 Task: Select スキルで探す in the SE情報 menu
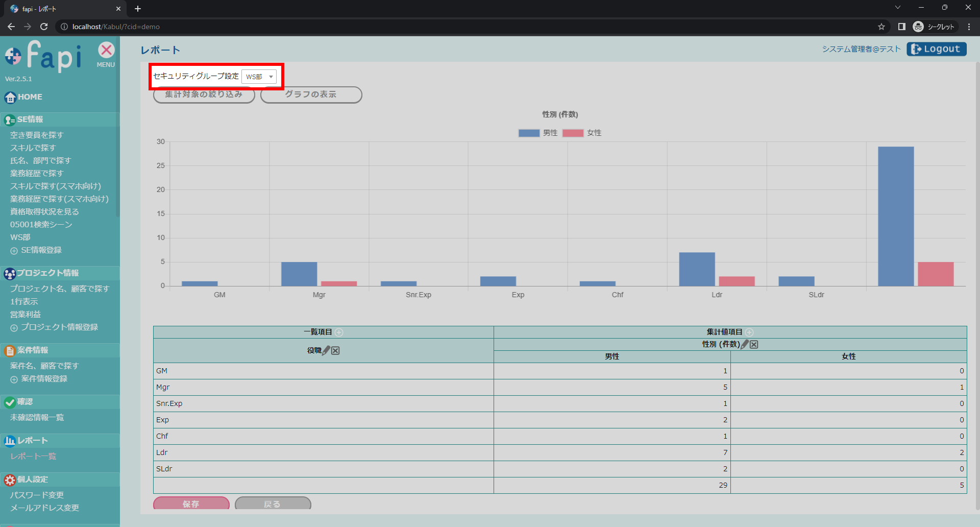33,148
